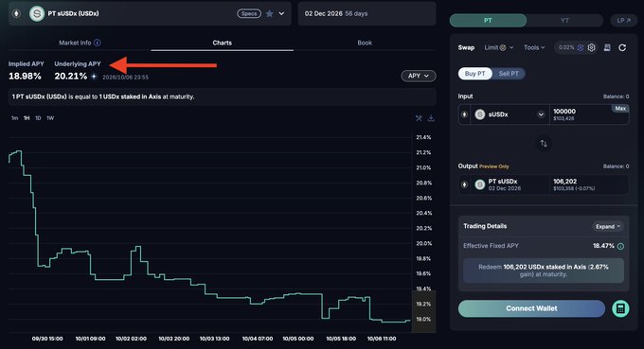Set chart timeframe to 1D
Screen dimensions: 644x349
pyautogui.click(x=38, y=118)
